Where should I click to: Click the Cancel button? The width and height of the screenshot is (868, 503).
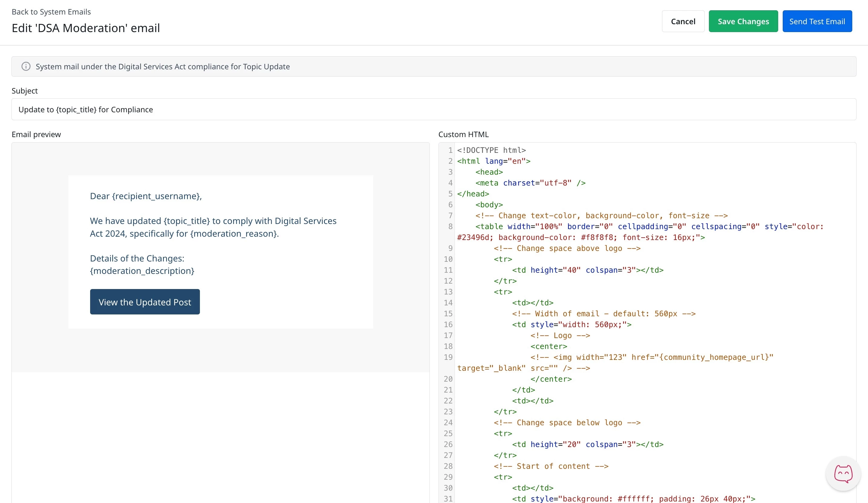[683, 21]
